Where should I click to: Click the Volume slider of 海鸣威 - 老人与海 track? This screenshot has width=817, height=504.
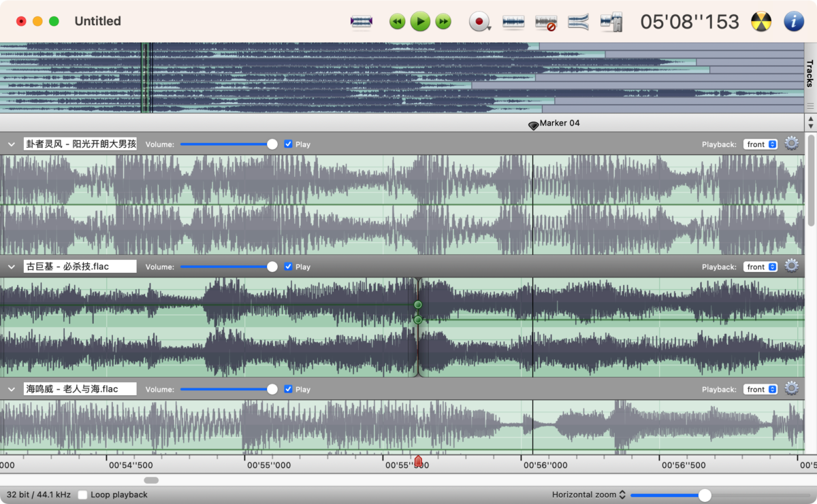point(229,389)
